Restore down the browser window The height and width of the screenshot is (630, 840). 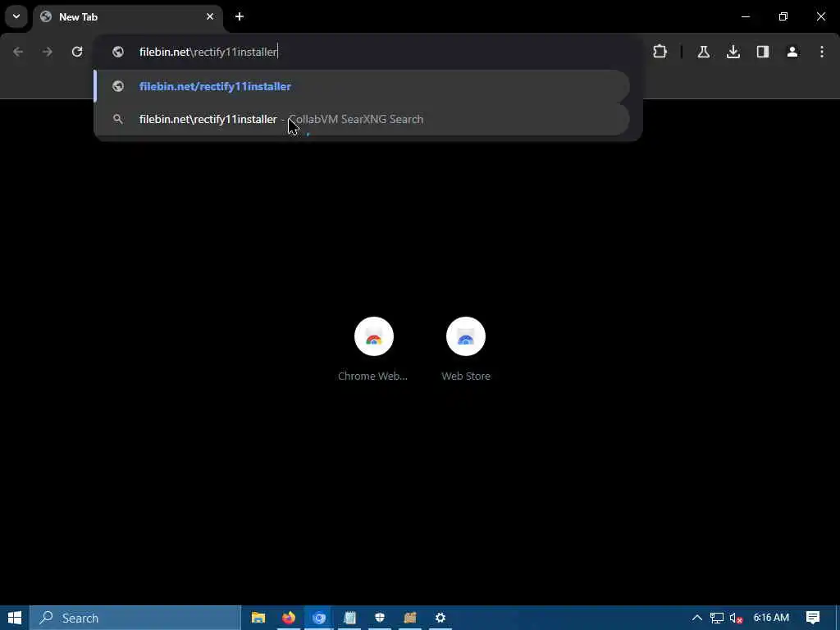(783, 16)
